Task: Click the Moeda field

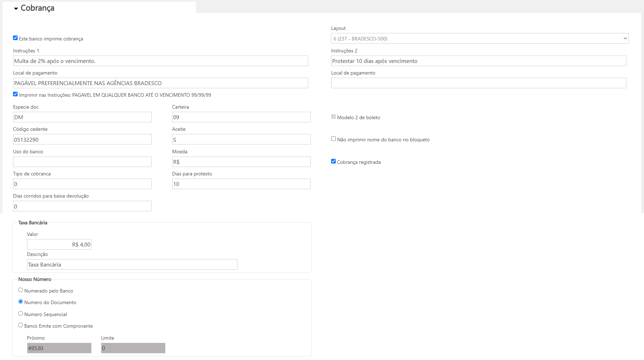Action: click(x=241, y=162)
